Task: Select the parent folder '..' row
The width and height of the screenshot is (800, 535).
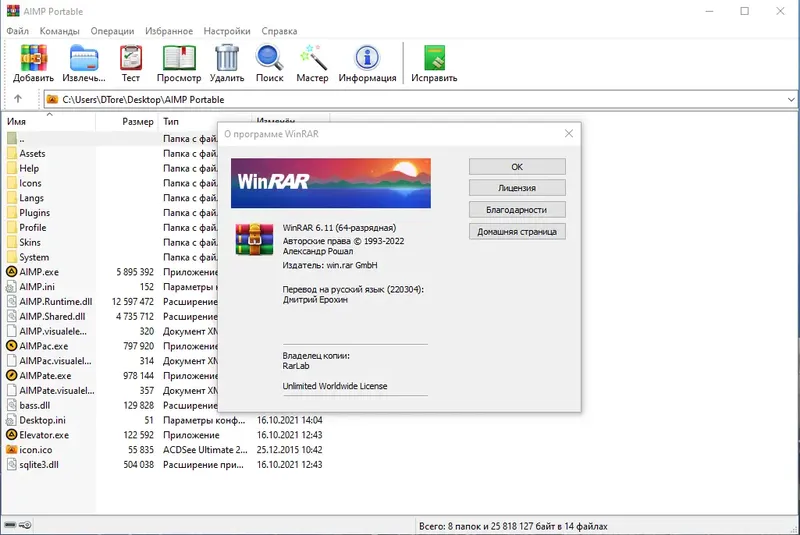Action: tap(110, 138)
